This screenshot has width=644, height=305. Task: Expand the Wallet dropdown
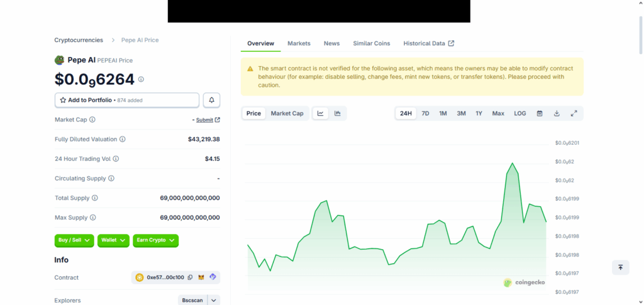[x=113, y=240]
